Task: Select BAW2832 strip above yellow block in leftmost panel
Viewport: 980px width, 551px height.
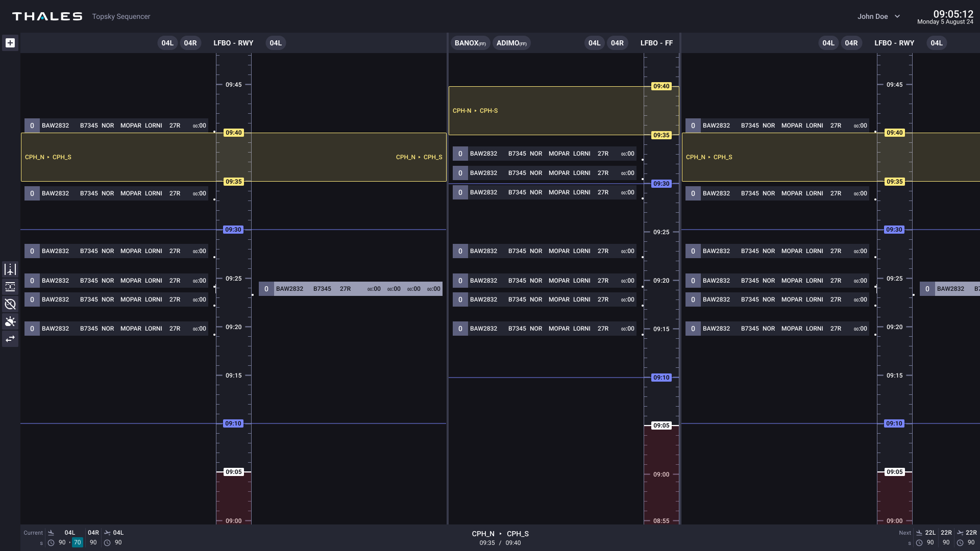Action: (x=116, y=126)
